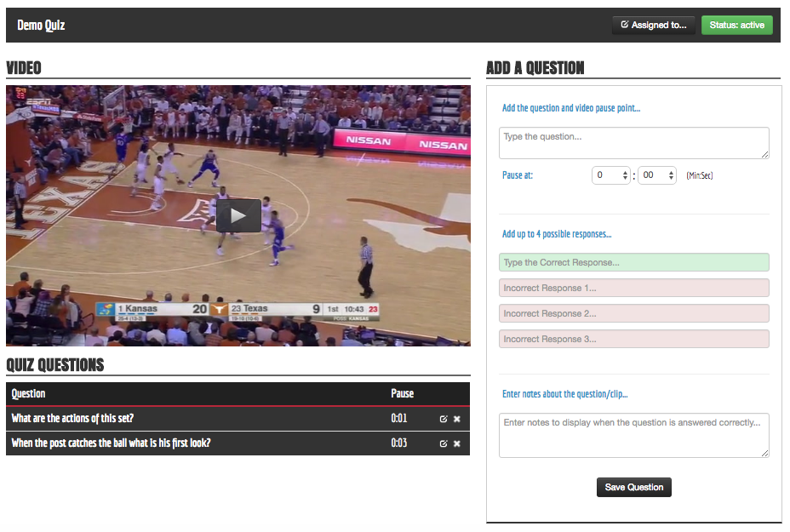Select the "When the post catches the ball" row
The height and width of the screenshot is (532, 790).
point(196,443)
